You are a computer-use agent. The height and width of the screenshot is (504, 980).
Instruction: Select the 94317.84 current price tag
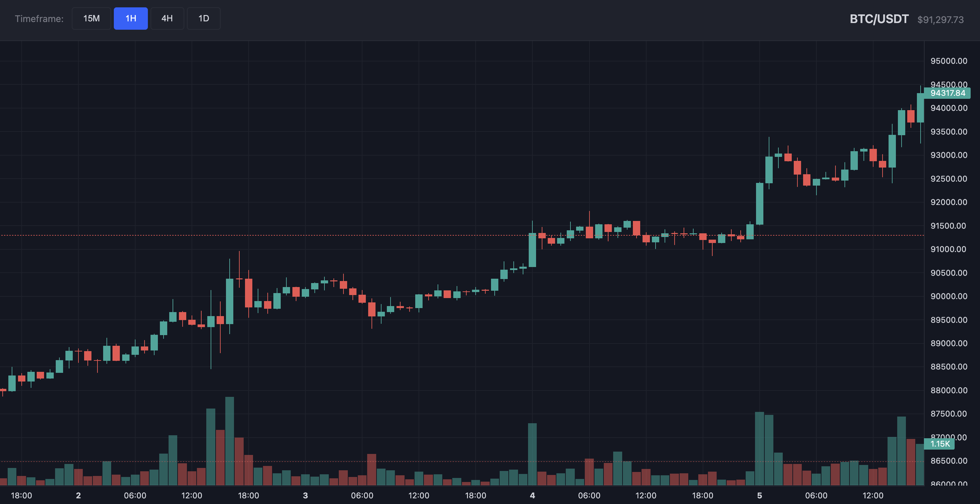click(x=947, y=93)
